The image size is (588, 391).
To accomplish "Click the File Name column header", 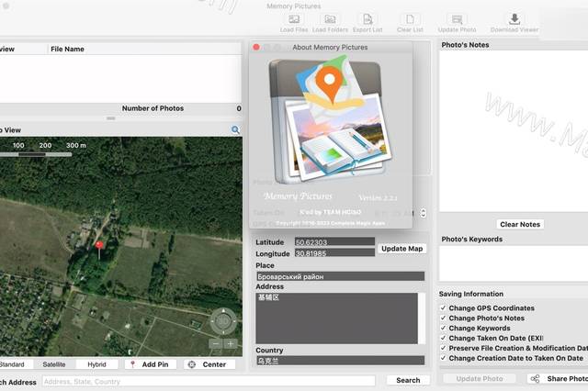I will point(144,49).
